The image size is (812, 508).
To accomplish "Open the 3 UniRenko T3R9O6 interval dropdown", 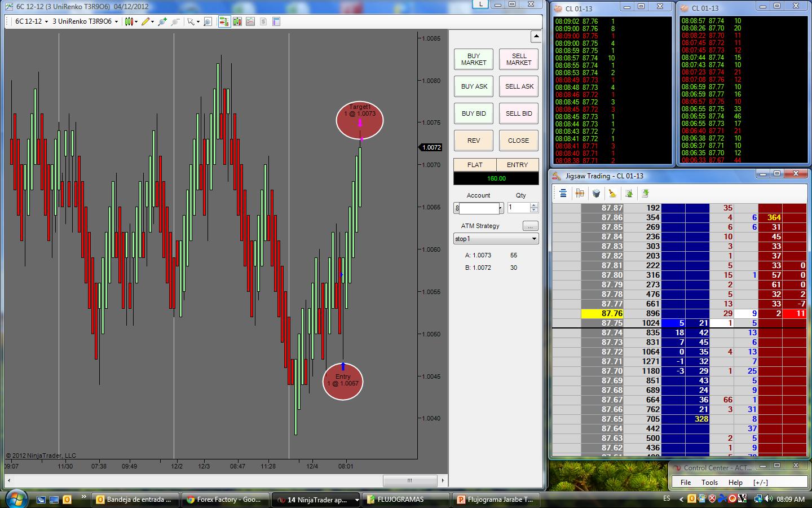I will point(85,21).
